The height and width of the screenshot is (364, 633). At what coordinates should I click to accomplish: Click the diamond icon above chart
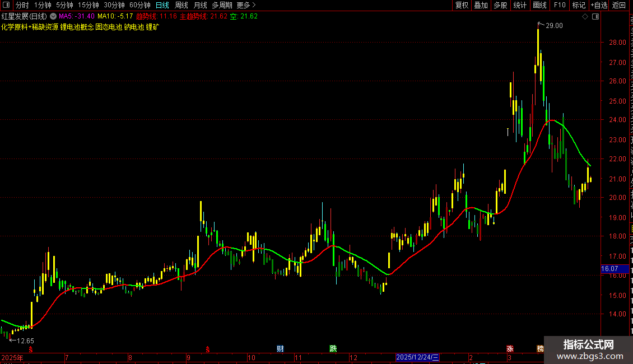pos(585,17)
